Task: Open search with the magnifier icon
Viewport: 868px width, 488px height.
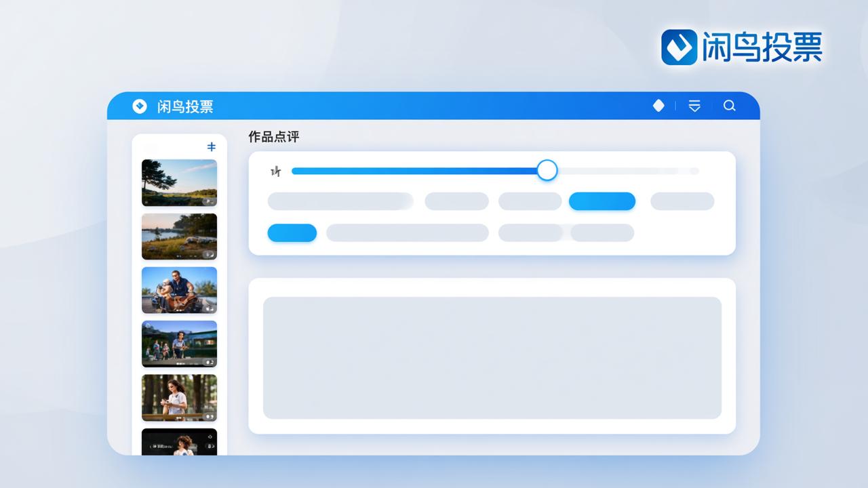Action: [730, 106]
